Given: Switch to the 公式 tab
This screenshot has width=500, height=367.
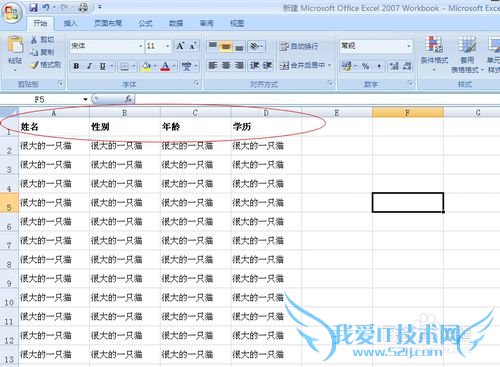Looking at the screenshot, I should 145,23.
